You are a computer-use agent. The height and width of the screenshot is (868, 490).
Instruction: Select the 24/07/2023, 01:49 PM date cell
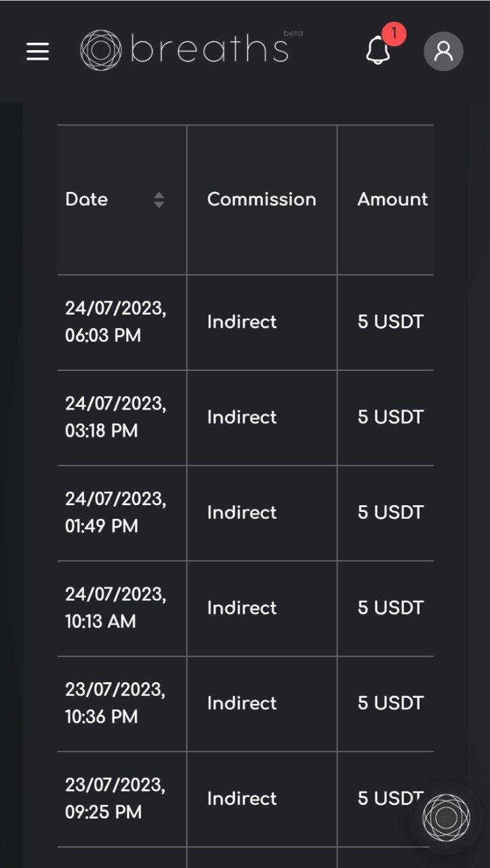(115, 513)
